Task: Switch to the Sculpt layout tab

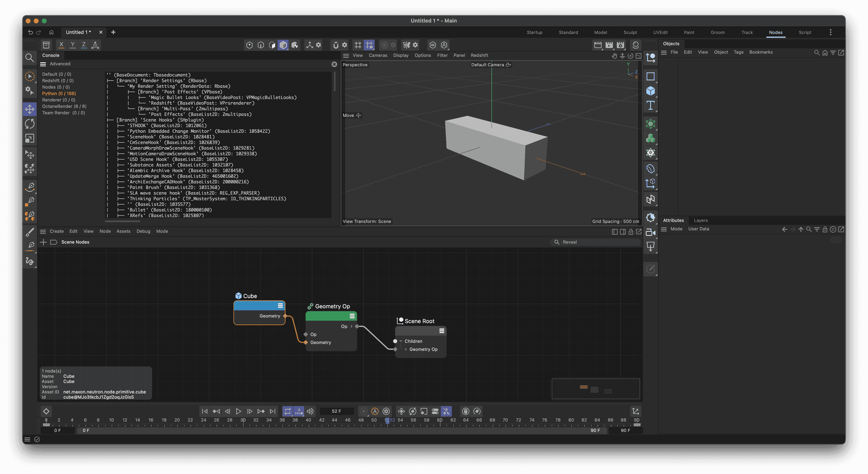Action: tap(630, 33)
